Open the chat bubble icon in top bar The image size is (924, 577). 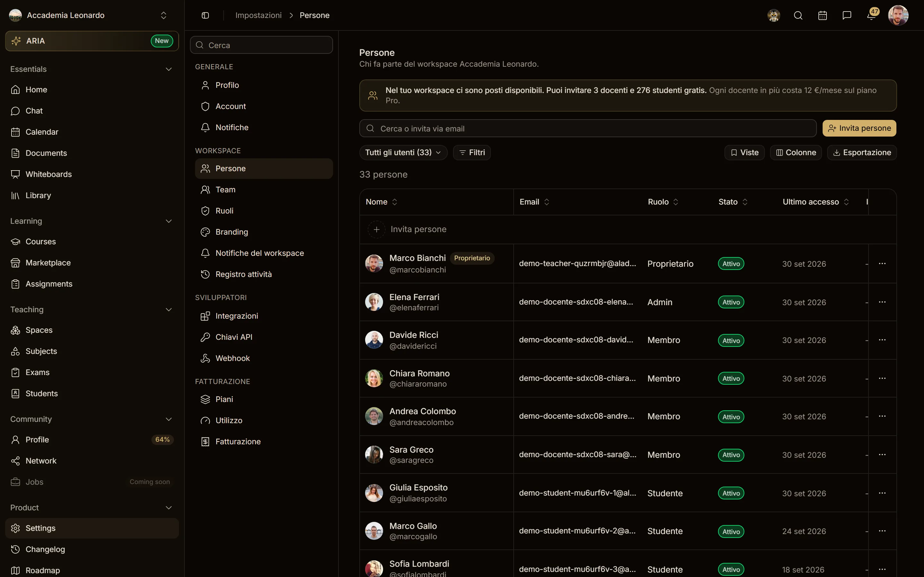click(x=847, y=15)
